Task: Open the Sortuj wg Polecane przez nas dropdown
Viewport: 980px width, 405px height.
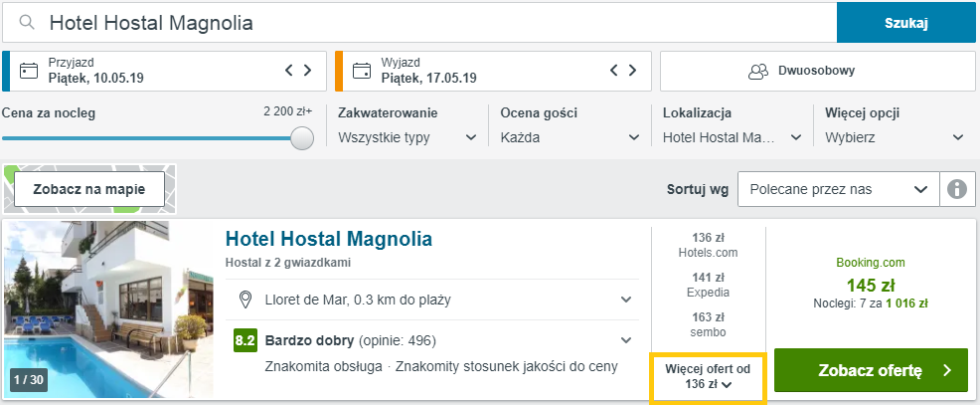Action: point(838,189)
